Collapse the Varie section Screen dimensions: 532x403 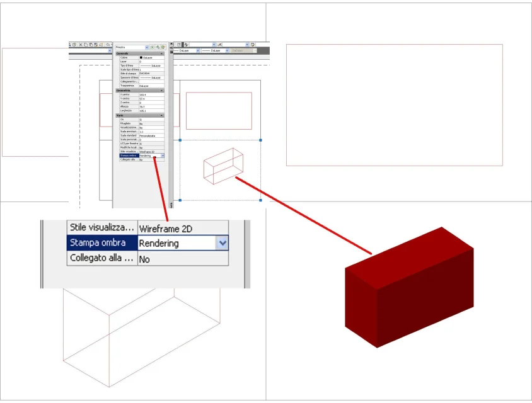[x=161, y=115]
